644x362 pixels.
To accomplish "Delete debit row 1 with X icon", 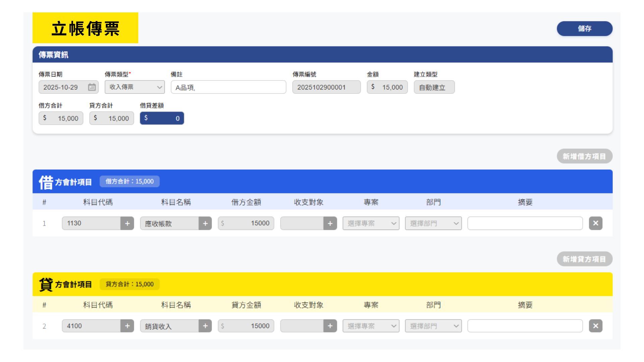I will (x=595, y=223).
